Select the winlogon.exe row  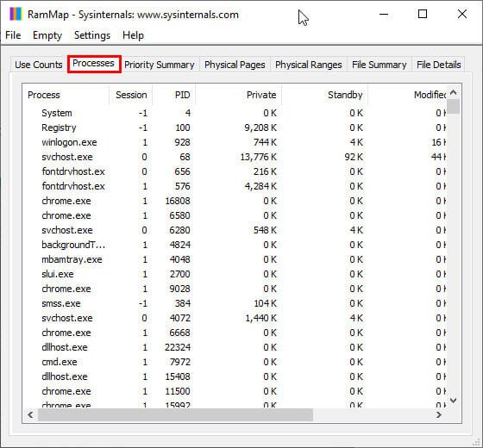(x=235, y=142)
